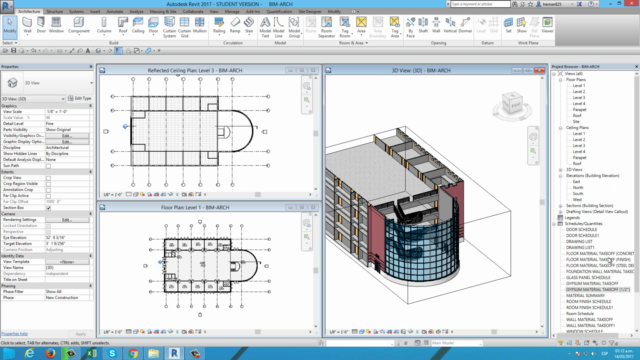The width and height of the screenshot is (640, 360).
Task: Select the Modify tool in the ribbon
Action: pyautogui.click(x=9, y=26)
